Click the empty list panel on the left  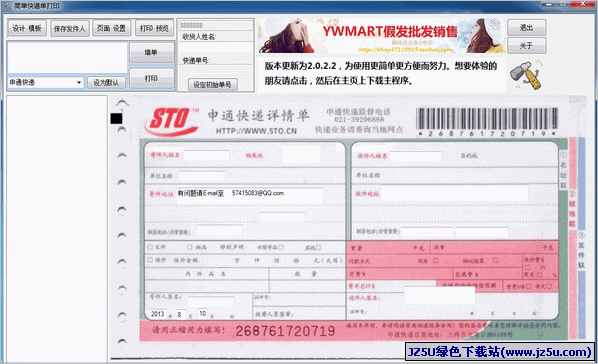57,229
